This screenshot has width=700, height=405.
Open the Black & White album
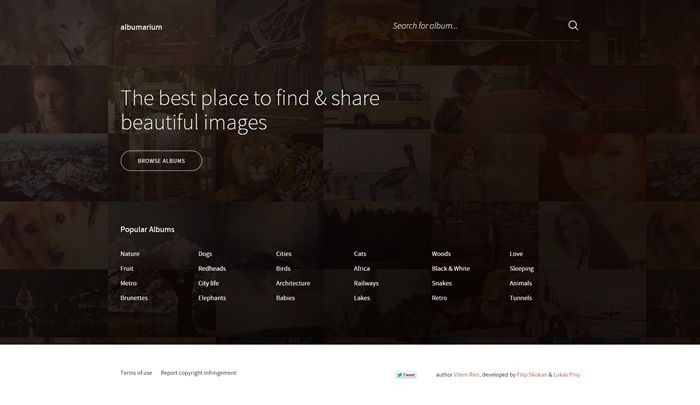450,269
